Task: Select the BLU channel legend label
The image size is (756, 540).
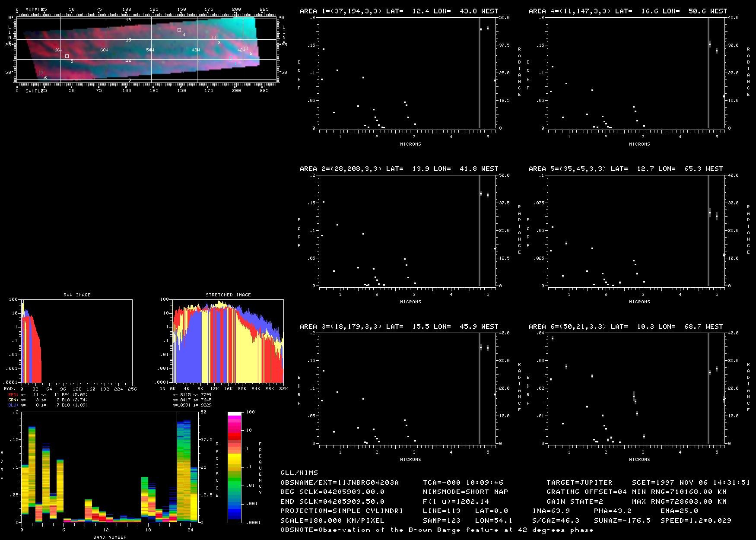Action: click(13, 405)
